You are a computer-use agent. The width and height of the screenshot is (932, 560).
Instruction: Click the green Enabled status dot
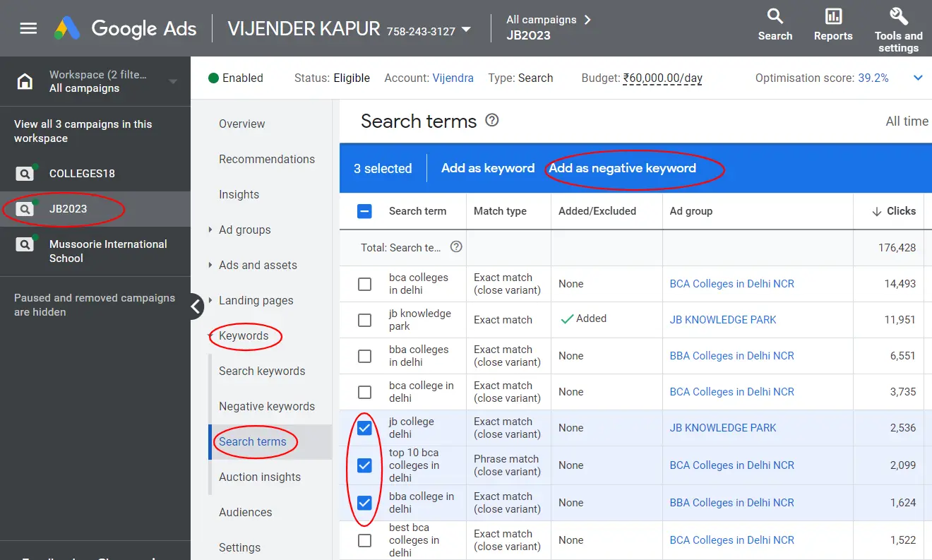[x=213, y=78]
